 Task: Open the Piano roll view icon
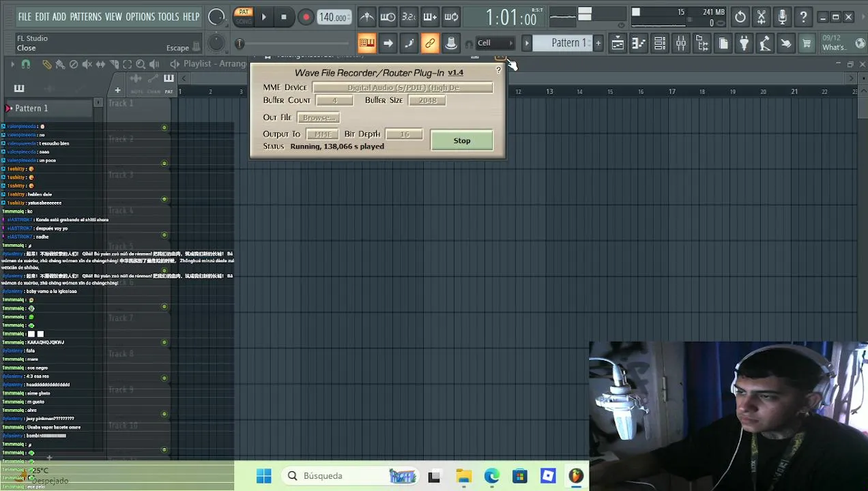639,44
